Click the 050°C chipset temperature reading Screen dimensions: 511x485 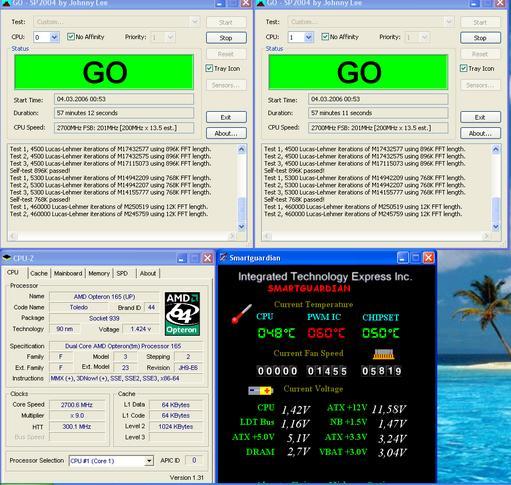[x=381, y=333]
